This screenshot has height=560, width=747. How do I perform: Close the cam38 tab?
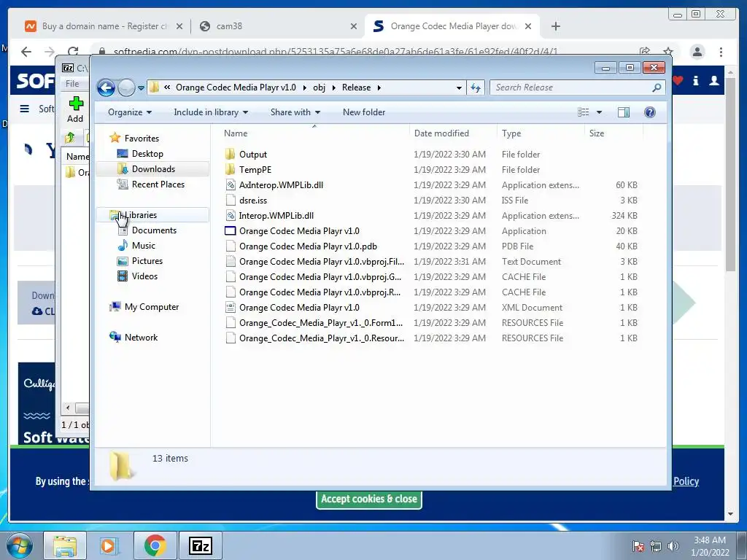point(354,26)
